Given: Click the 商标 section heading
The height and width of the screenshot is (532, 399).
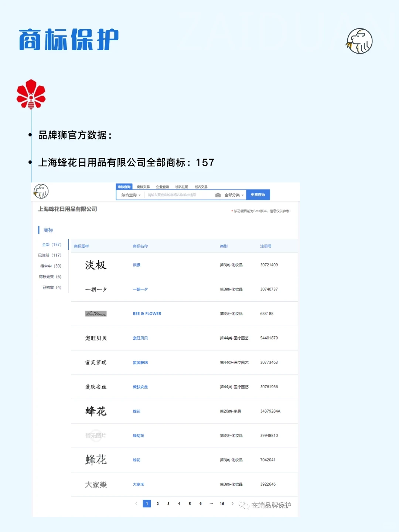Looking at the screenshot, I should point(48,230).
